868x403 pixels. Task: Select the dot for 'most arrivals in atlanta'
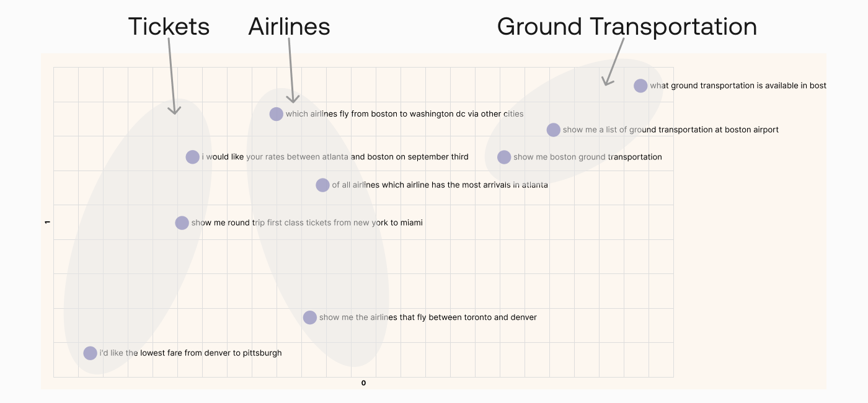tap(322, 185)
